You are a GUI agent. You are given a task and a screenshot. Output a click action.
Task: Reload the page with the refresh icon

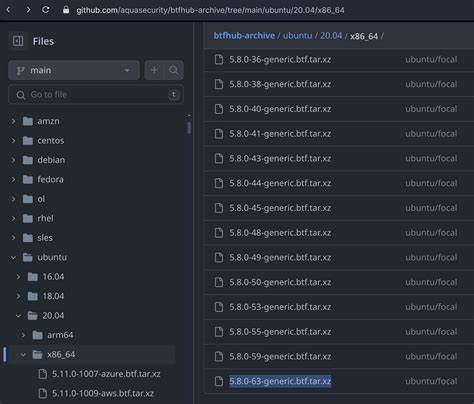point(46,10)
